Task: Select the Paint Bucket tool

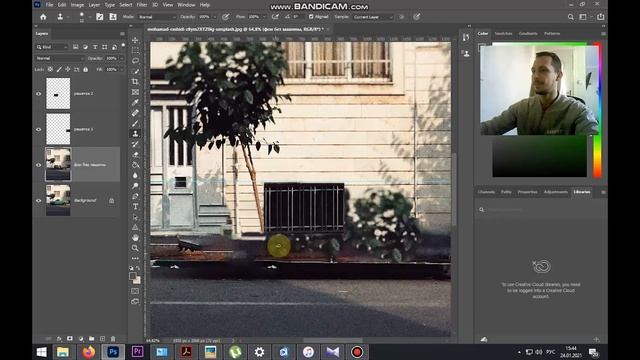Action: [135, 165]
